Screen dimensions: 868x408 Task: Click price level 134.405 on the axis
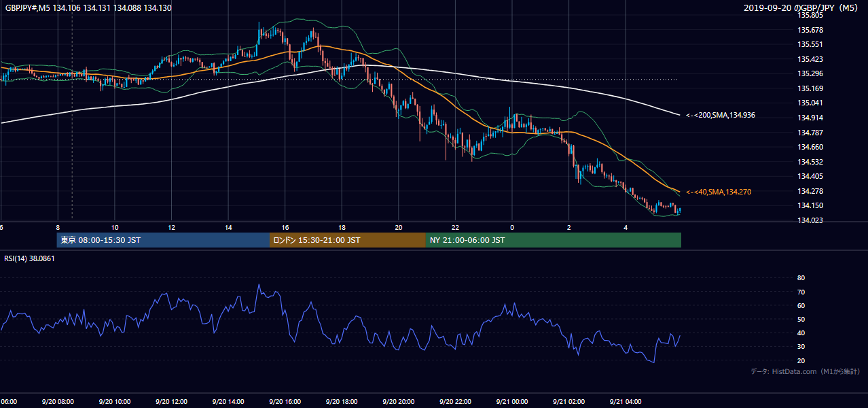pos(810,176)
